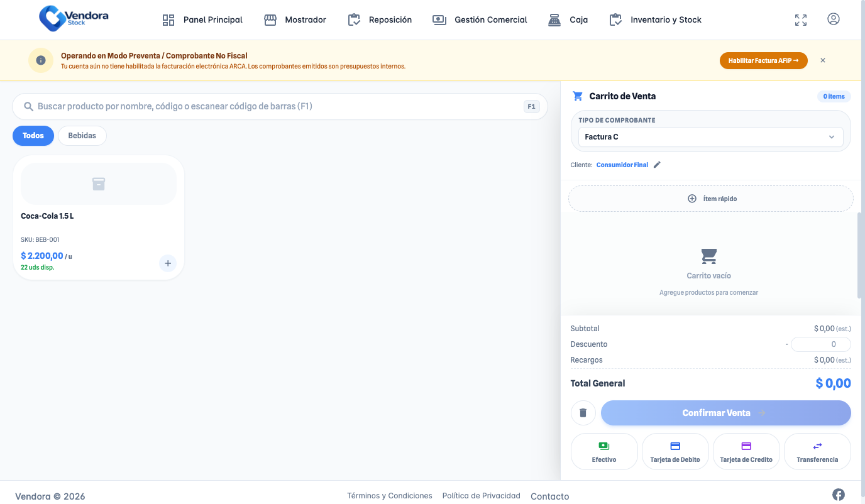
Task: Click the Coca-Cola product image placeholder
Action: coord(99,184)
